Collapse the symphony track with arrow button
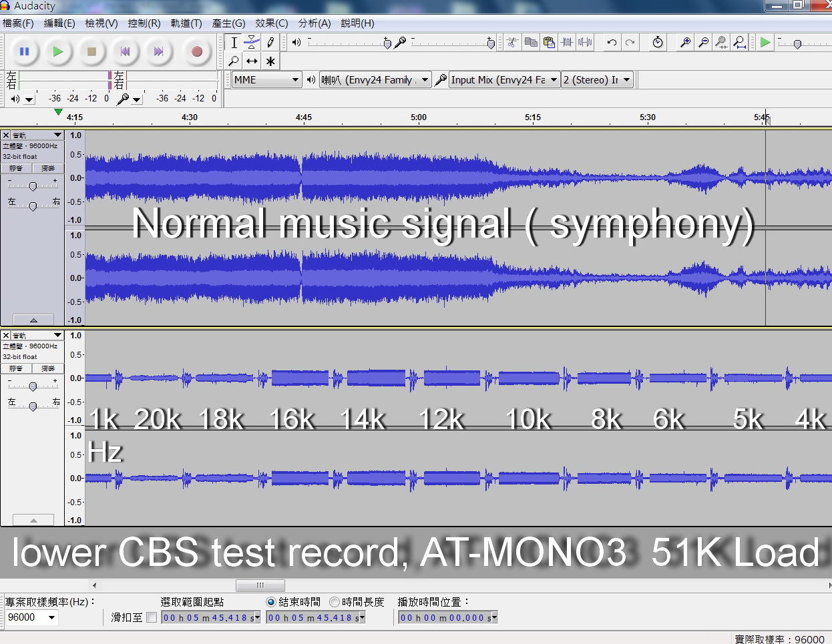832x644 pixels. click(x=33, y=320)
